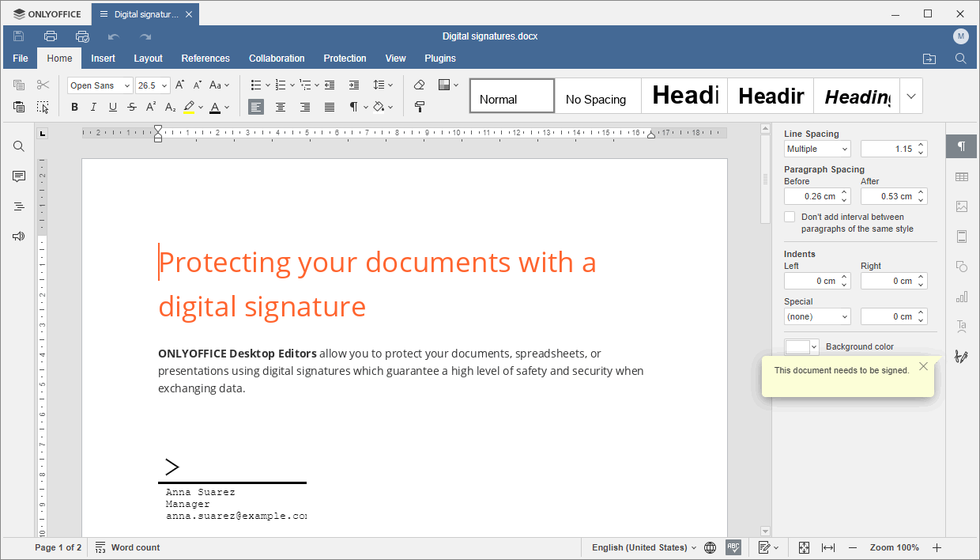Click the Fit to width icon
Image resolution: width=980 pixels, height=560 pixels.
(828, 547)
